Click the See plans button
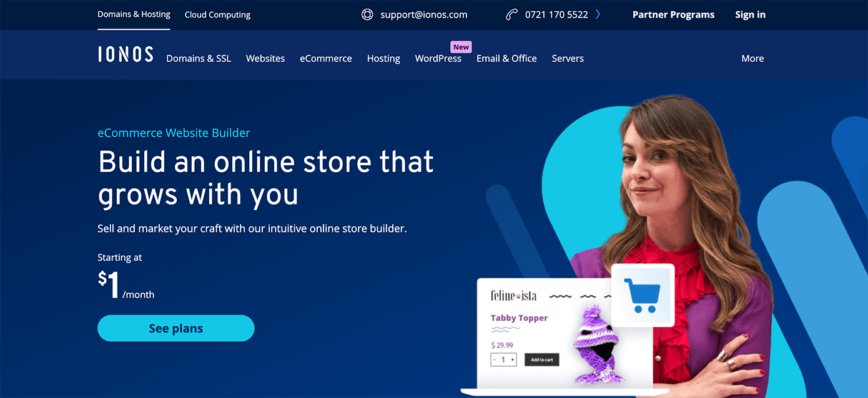This screenshot has width=868, height=398. click(x=176, y=328)
